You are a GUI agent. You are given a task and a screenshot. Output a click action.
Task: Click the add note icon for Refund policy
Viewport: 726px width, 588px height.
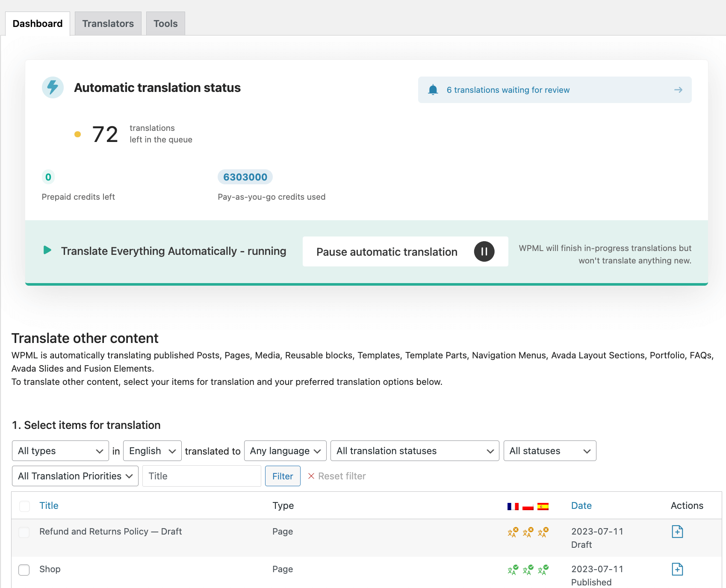point(677,532)
